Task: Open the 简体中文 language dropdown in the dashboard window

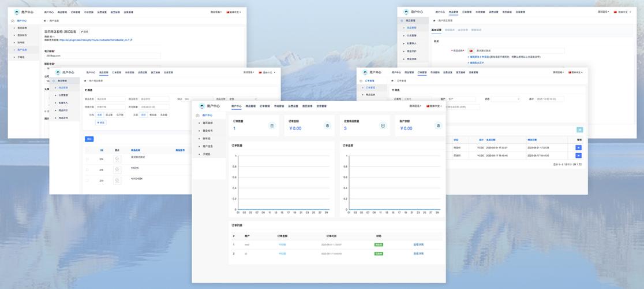Action: pos(434,106)
